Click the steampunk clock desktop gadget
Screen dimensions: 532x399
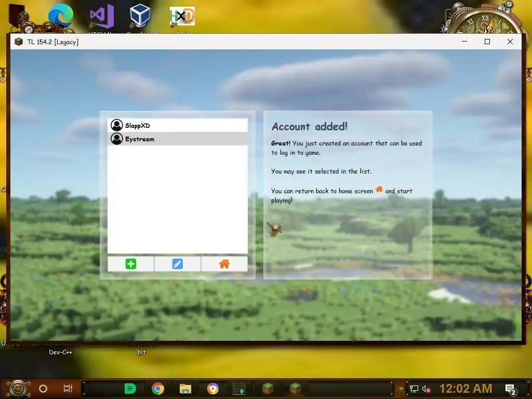(x=484, y=18)
